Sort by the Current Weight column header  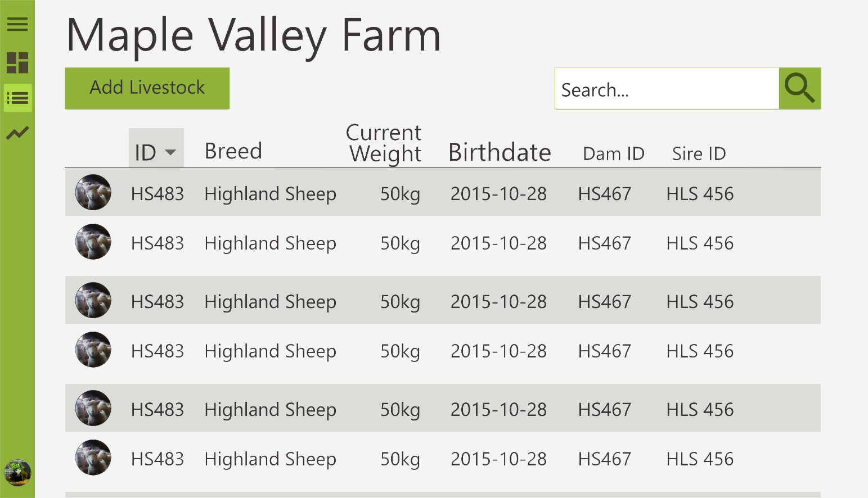point(384,143)
